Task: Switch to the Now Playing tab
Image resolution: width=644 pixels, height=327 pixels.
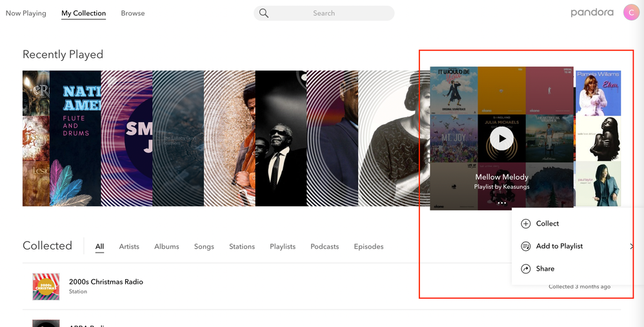Action: (x=26, y=13)
